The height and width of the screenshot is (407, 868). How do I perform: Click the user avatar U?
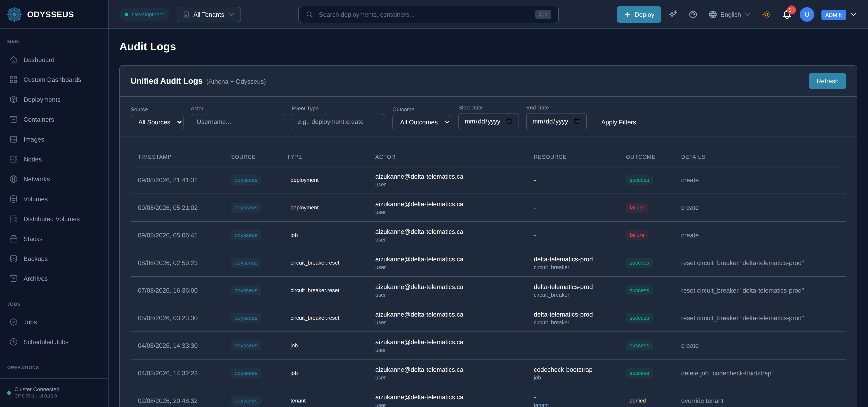click(x=807, y=14)
